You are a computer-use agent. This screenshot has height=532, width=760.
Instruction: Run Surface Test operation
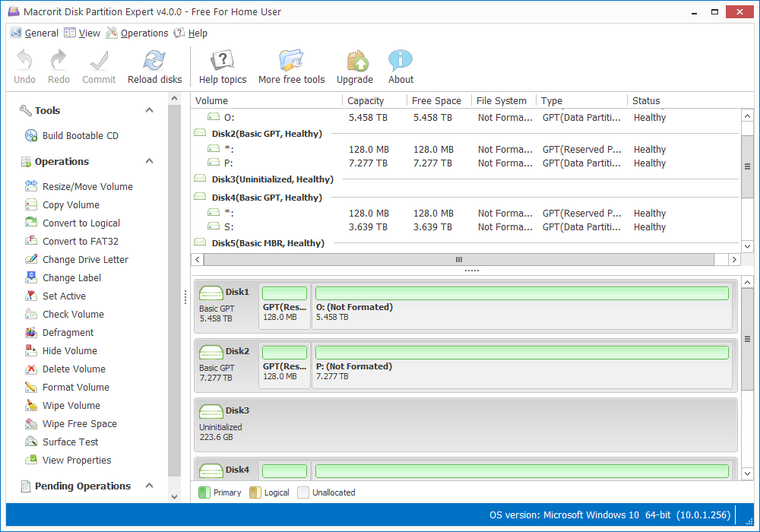coord(62,442)
